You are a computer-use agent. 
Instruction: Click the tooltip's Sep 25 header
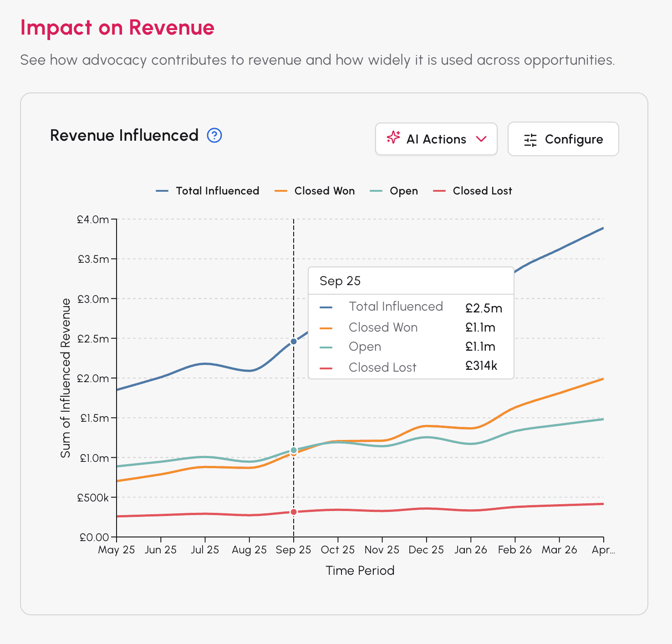tap(340, 281)
